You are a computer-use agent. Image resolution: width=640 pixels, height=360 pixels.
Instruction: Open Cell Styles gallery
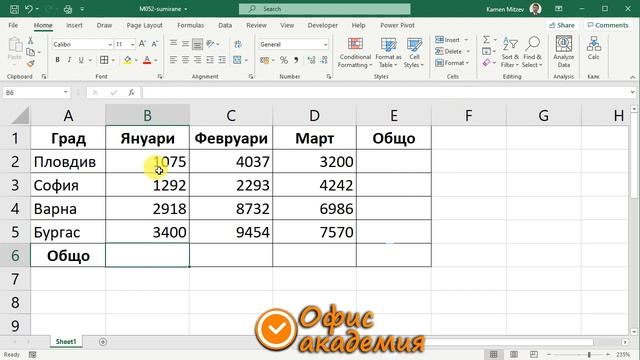click(414, 53)
